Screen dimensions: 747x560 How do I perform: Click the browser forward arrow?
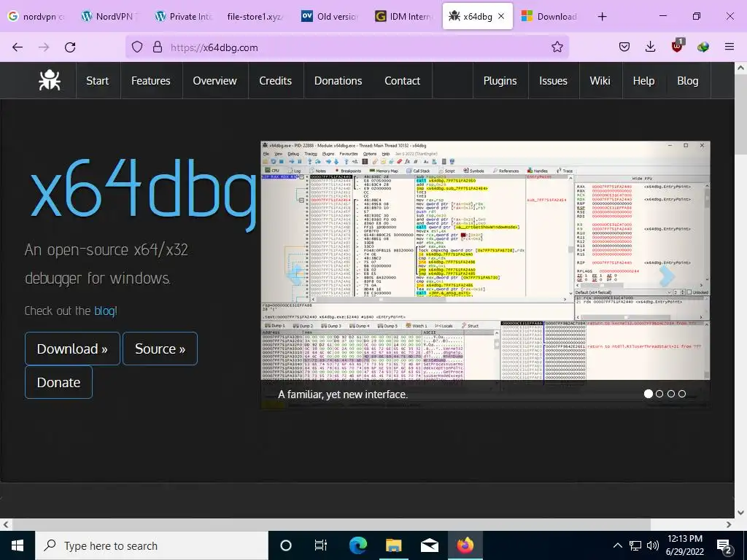[x=44, y=47]
